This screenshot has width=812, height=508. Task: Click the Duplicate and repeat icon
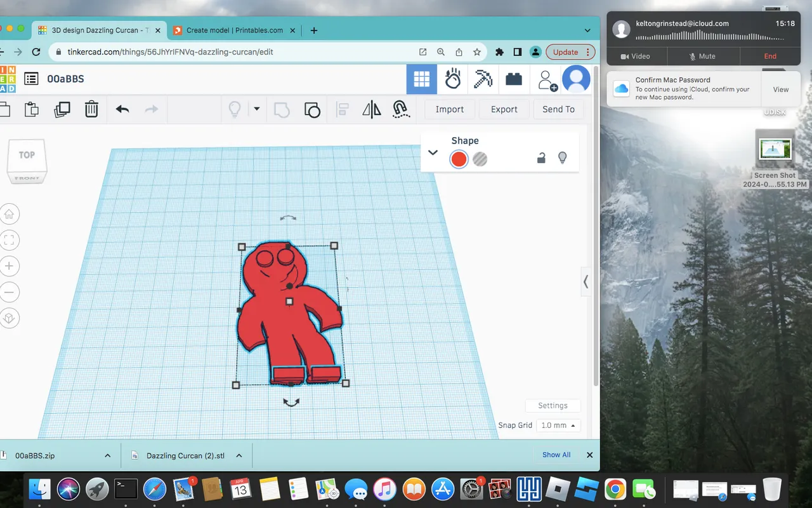(x=62, y=109)
